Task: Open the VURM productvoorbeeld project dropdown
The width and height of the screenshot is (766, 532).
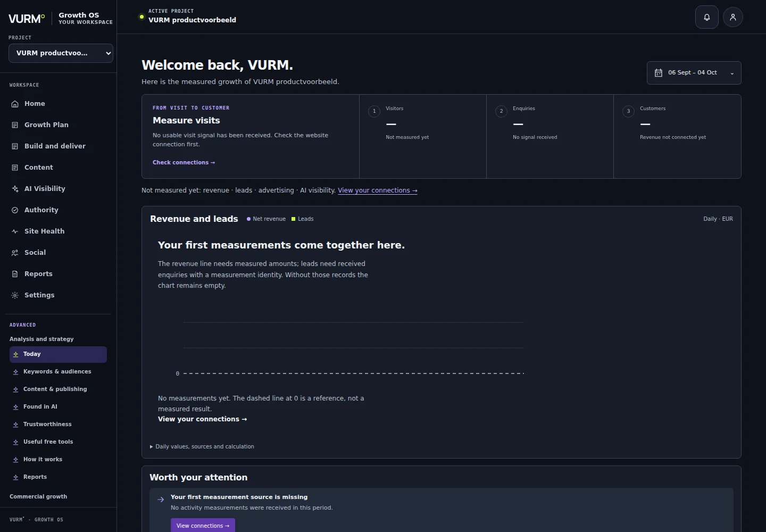Action: point(61,53)
